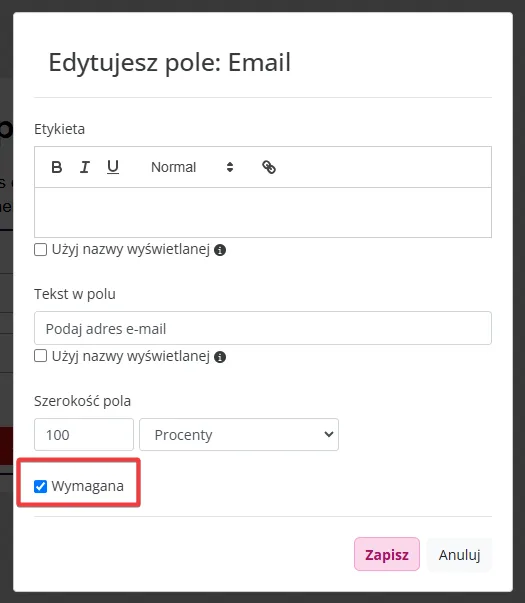Click the Wymagana label text
This screenshot has height=603, width=525.
tap(88, 486)
